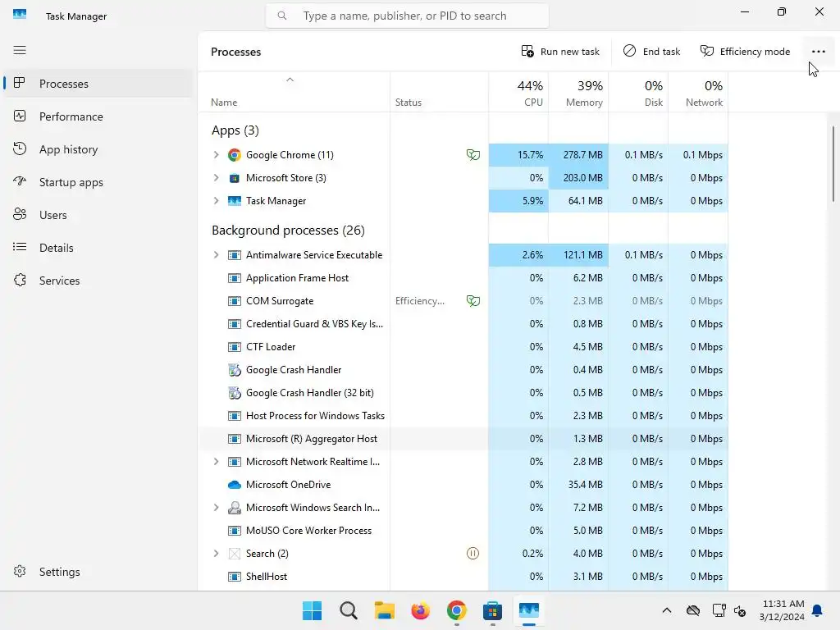Image resolution: width=840 pixels, height=630 pixels.
Task: Click the process list vertical scrollbar
Action: [x=833, y=164]
